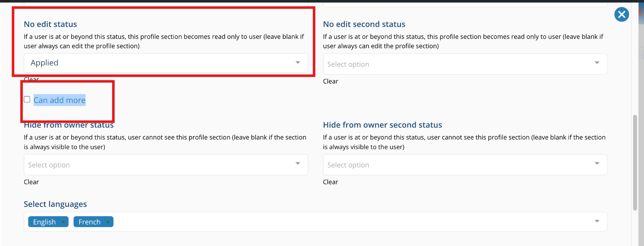Click the highlighted Can add more label

point(60,100)
